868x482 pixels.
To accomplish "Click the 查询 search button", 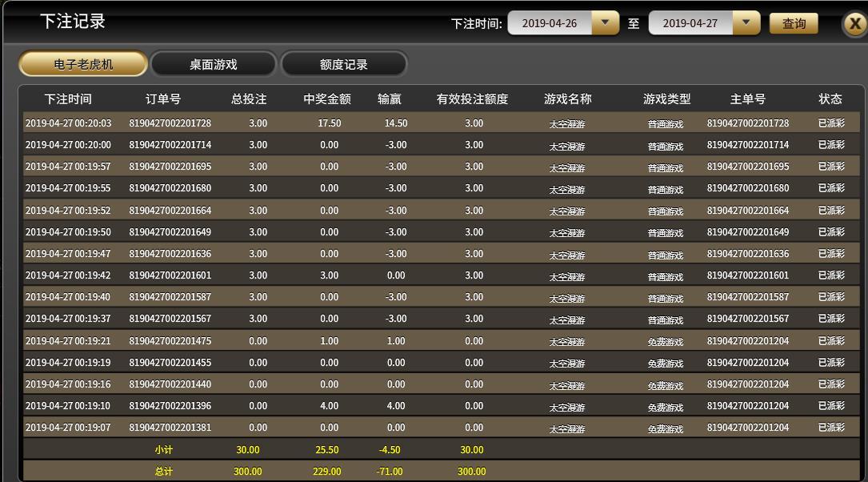I will point(794,23).
